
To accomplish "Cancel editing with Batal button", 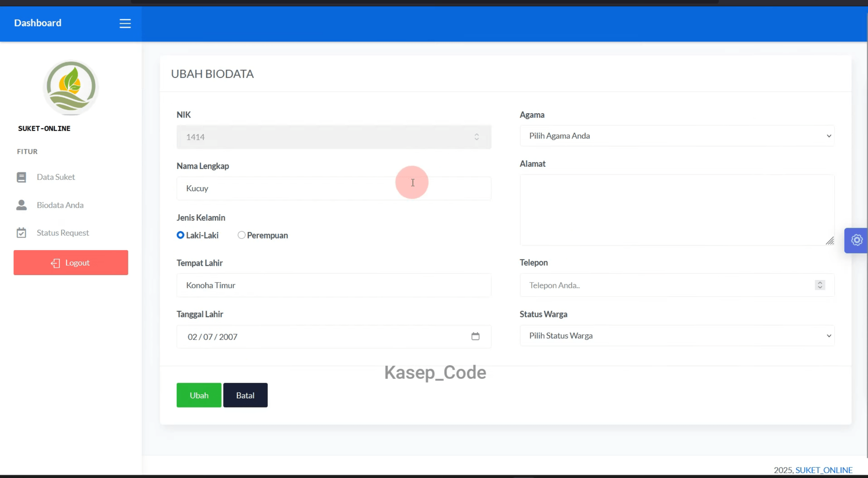I will [x=245, y=395].
